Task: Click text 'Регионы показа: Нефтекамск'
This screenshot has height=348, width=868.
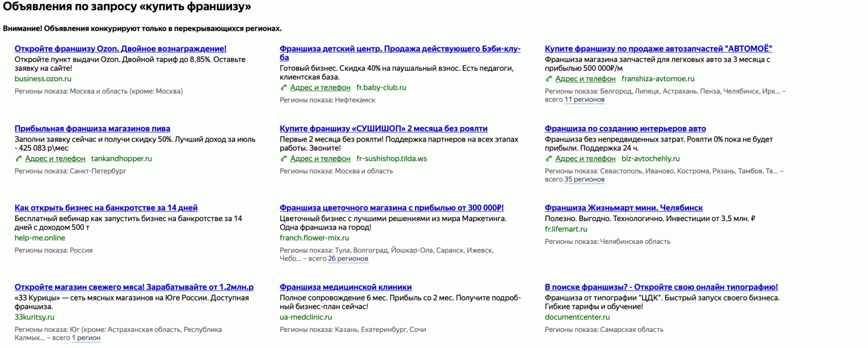Action: tap(327, 100)
